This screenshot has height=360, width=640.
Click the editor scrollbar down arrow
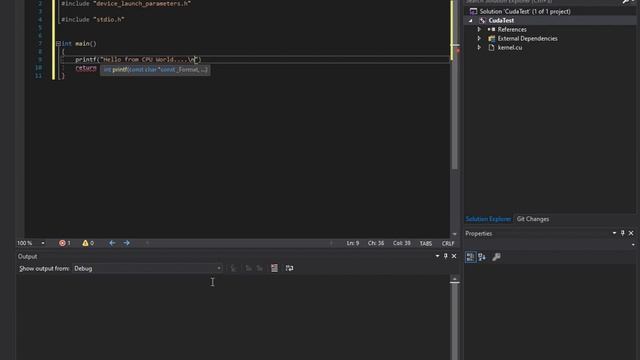coord(455,234)
